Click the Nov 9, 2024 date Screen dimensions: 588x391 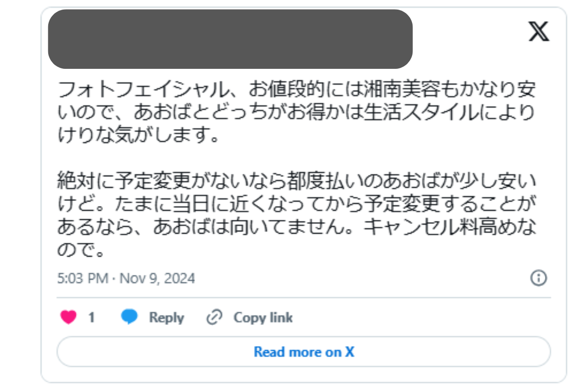coord(157,279)
